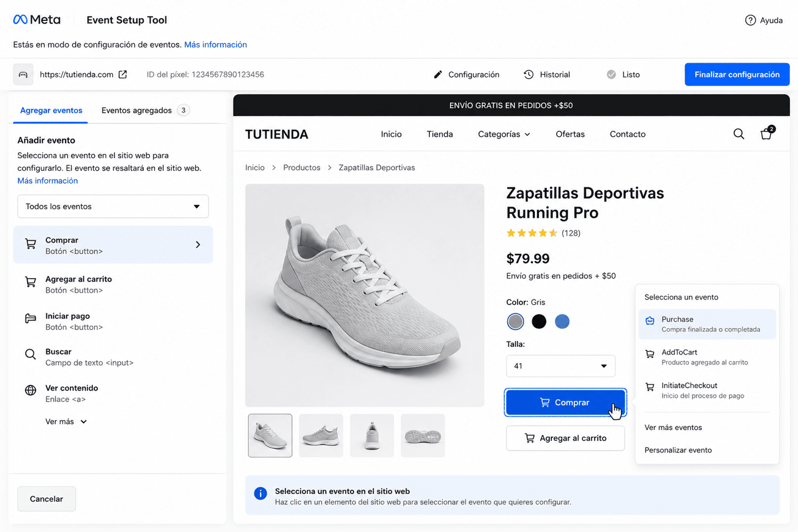Open Más información link under Añadir evento

coord(47,181)
